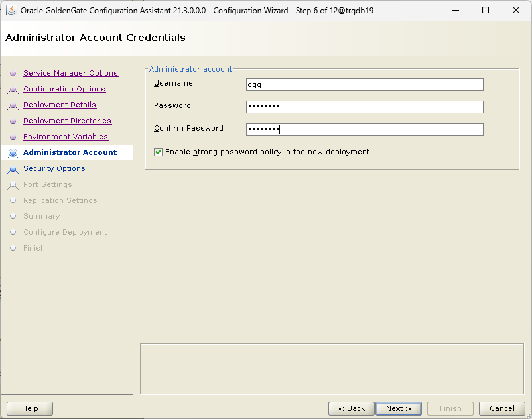
Task: Minimize the Configuration Wizard window
Action: (456, 10)
